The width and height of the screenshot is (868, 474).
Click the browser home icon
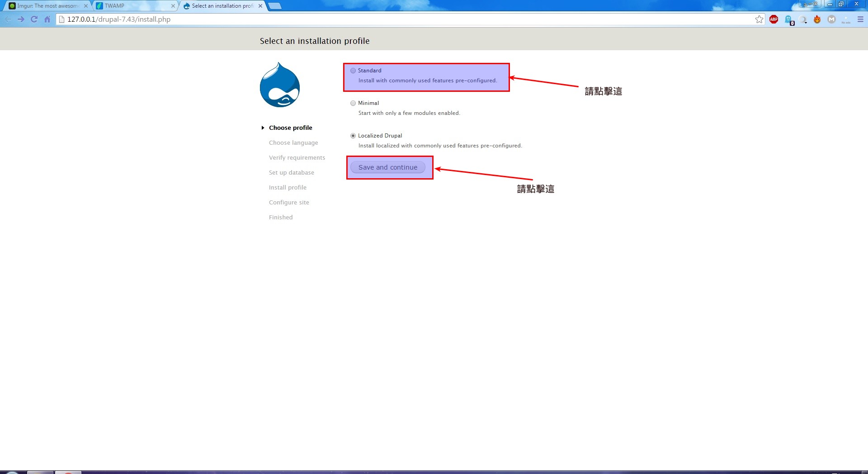tap(47, 19)
